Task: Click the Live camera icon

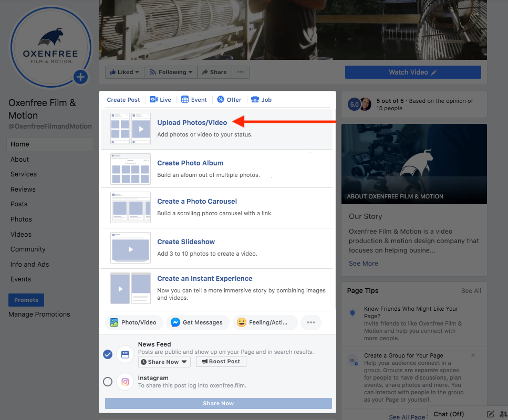Action: point(153,99)
